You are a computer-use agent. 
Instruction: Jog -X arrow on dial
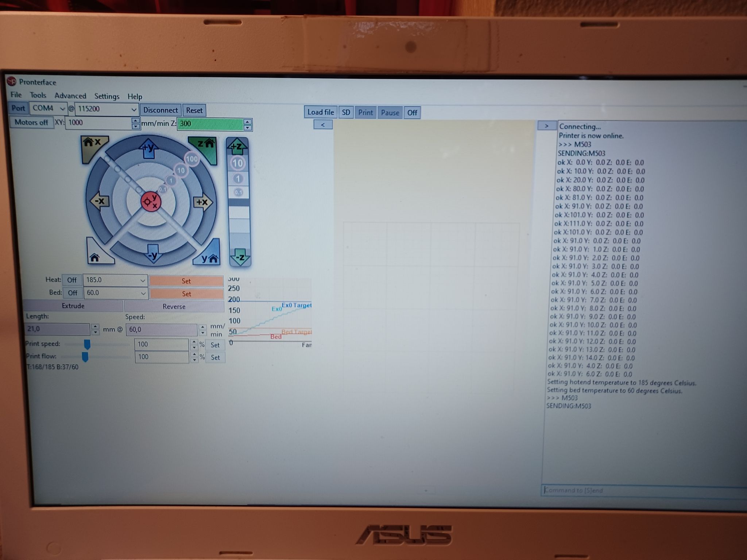click(x=99, y=201)
